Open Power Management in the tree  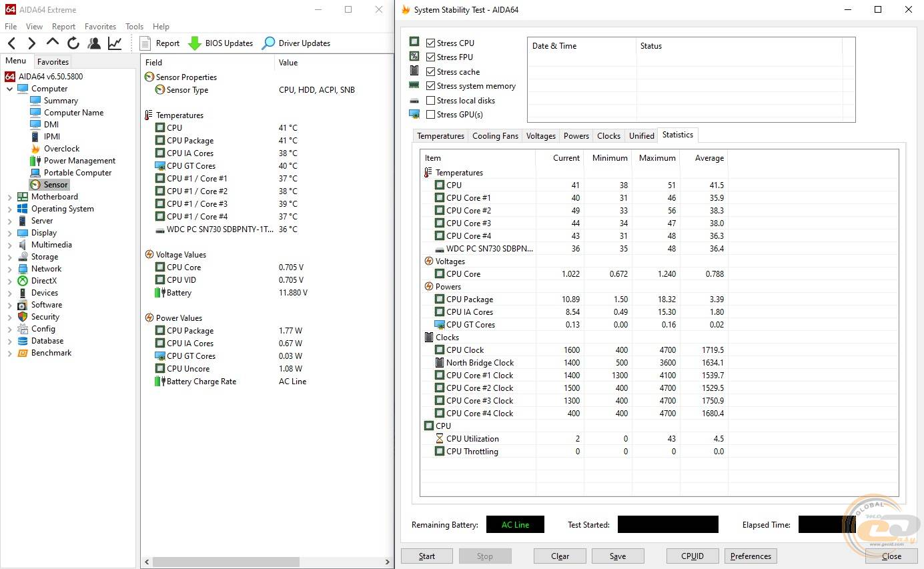[79, 161]
